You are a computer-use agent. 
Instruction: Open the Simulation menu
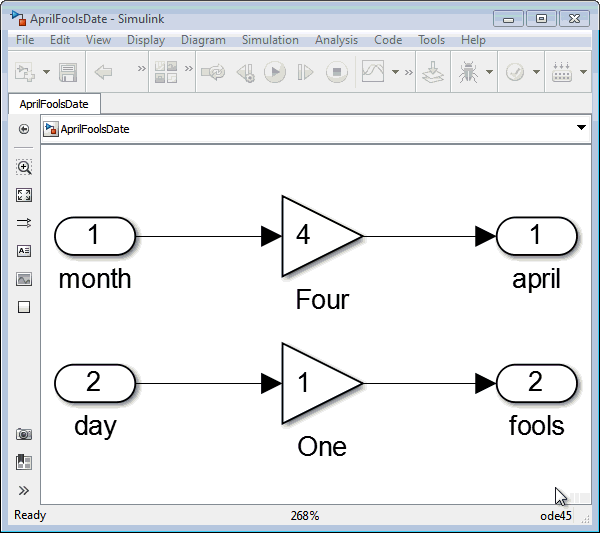(x=270, y=40)
